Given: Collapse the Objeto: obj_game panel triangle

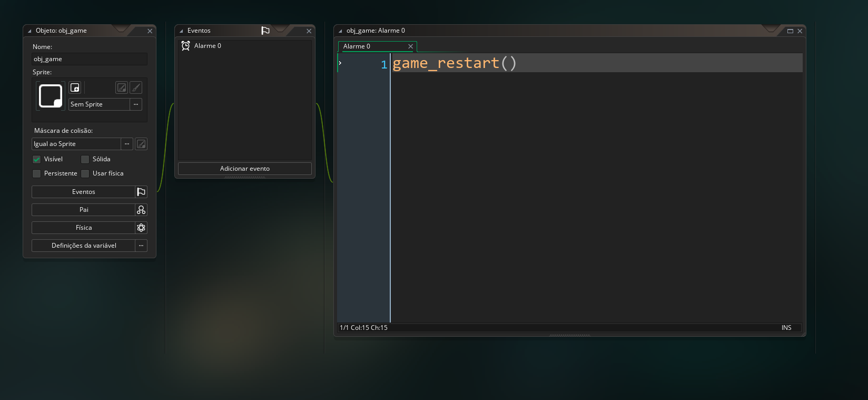Looking at the screenshot, I should coord(29,31).
